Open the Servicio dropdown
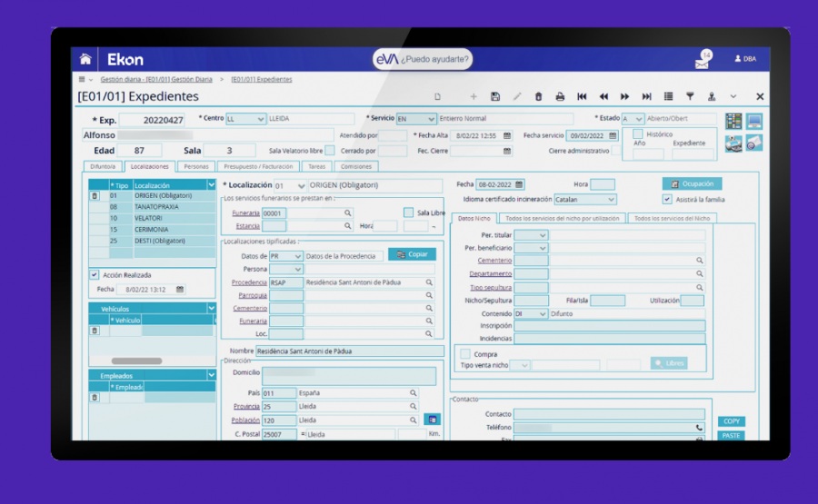This screenshot has height=504, width=818. [x=431, y=119]
